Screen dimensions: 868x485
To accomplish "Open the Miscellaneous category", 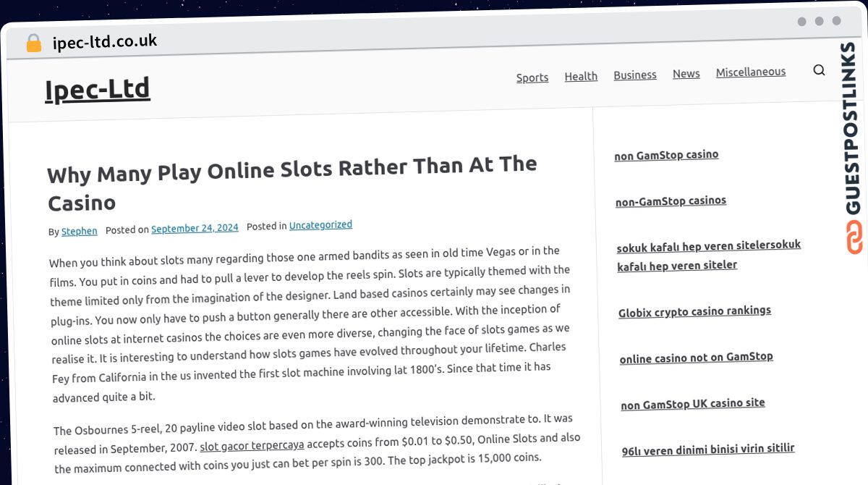I will pyautogui.click(x=750, y=72).
